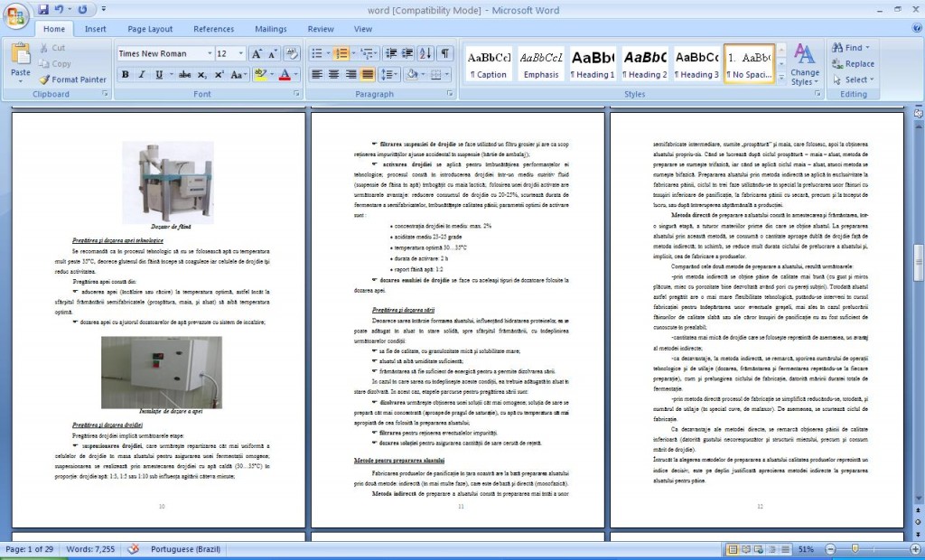Viewport: 925px width, 560px height.
Task: Toggle Italic formatting
Action: (x=142, y=75)
